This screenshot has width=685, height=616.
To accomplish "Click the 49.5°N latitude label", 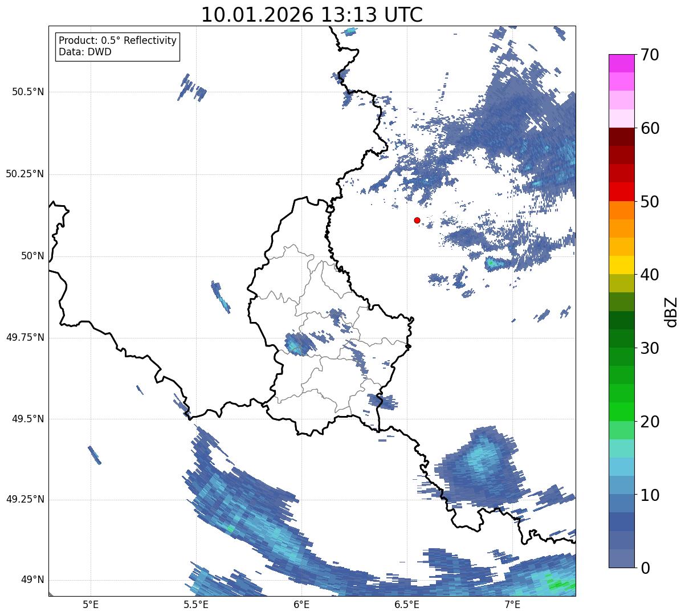I will click(28, 419).
